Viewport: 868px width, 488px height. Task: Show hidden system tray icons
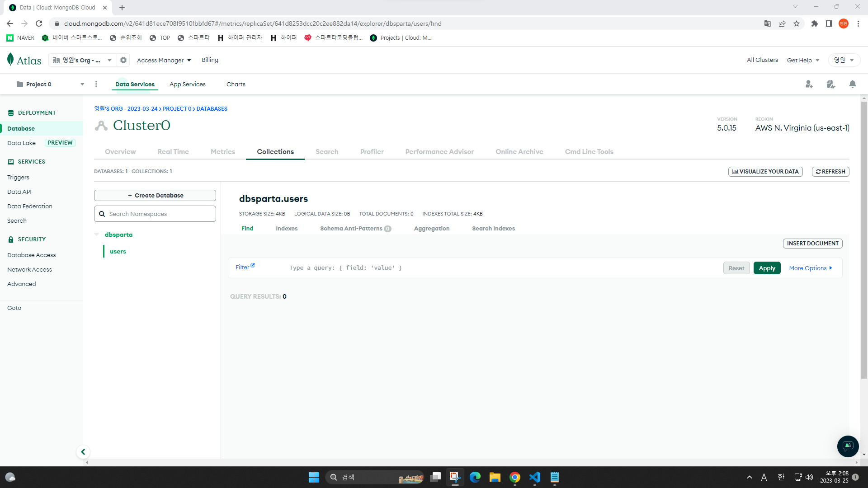[x=750, y=477]
